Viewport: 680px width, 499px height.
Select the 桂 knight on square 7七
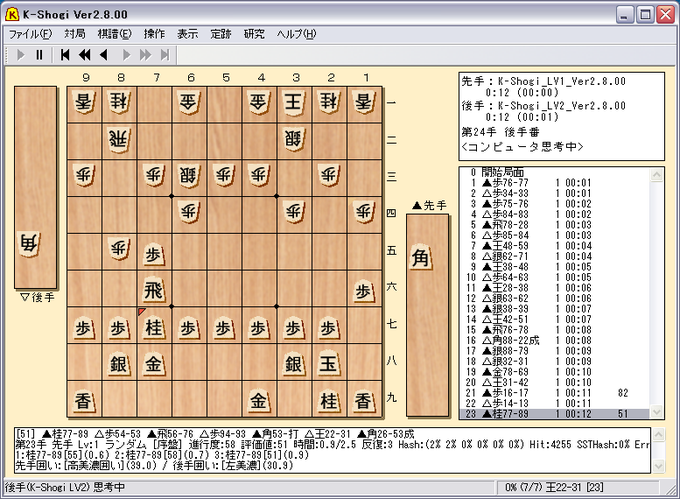point(153,327)
